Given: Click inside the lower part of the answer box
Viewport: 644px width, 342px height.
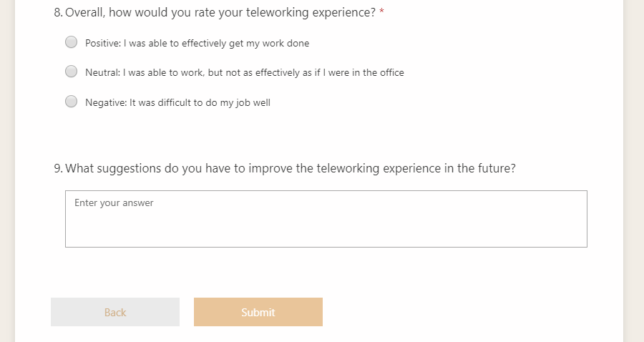Looking at the screenshot, I should (326, 235).
